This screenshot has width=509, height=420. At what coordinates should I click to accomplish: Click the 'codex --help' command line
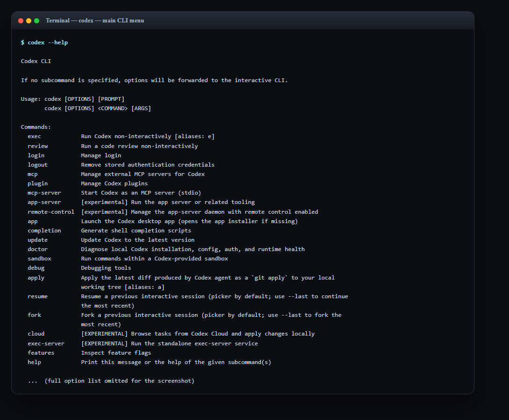(x=44, y=42)
